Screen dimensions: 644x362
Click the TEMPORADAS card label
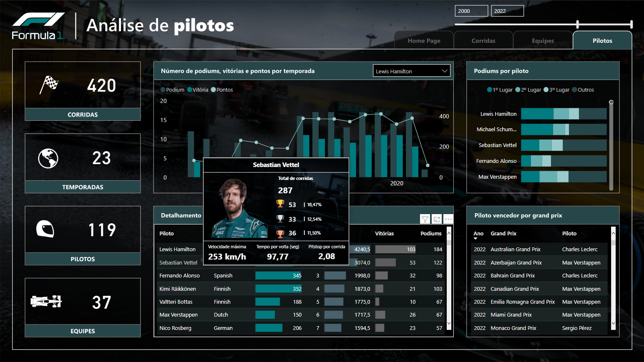83,187
